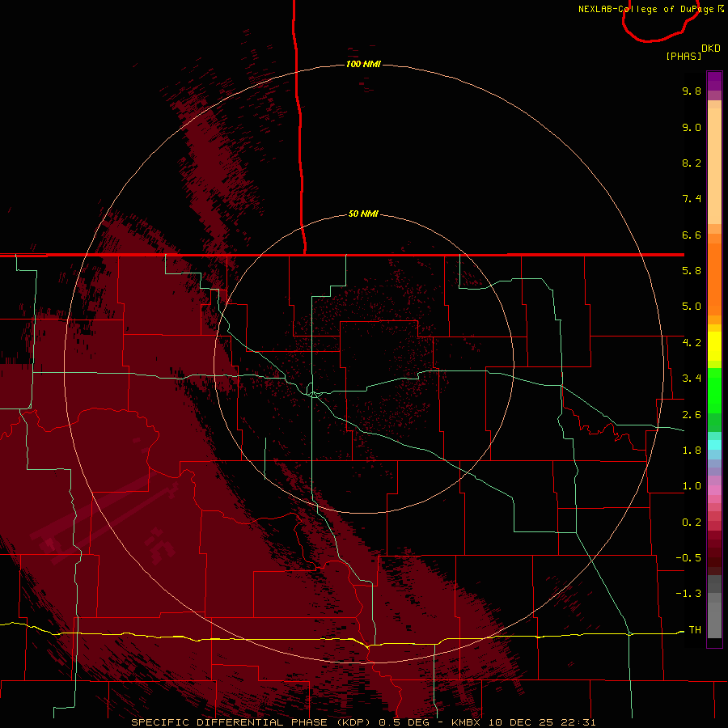
Task: Click the 2.6 scale value
Action: coord(692,415)
